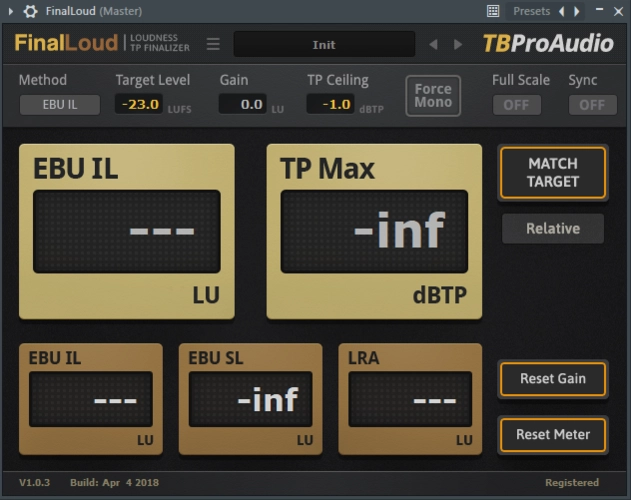This screenshot has height=500, width=631.
Task: Change the EBU IL Method selector
Action: coord(60,105)
